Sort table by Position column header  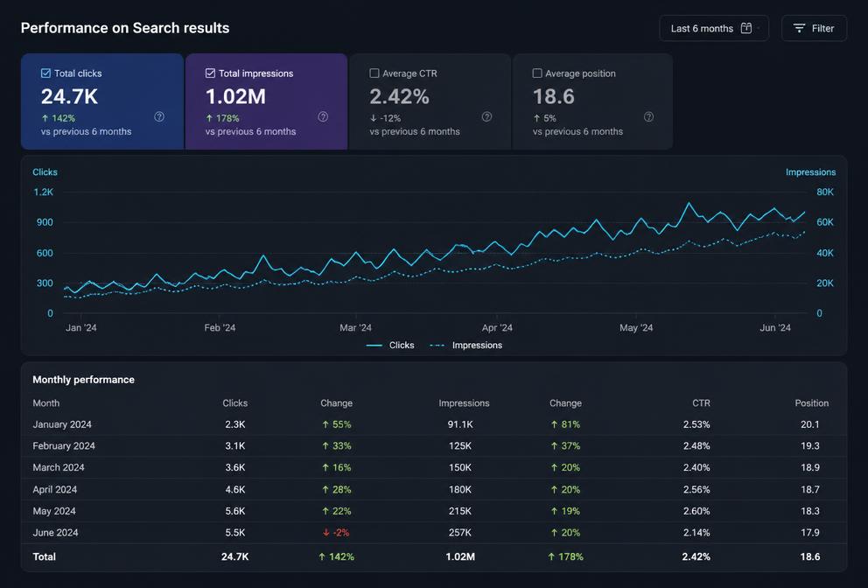pyautogui.click(x=811, y=403)
